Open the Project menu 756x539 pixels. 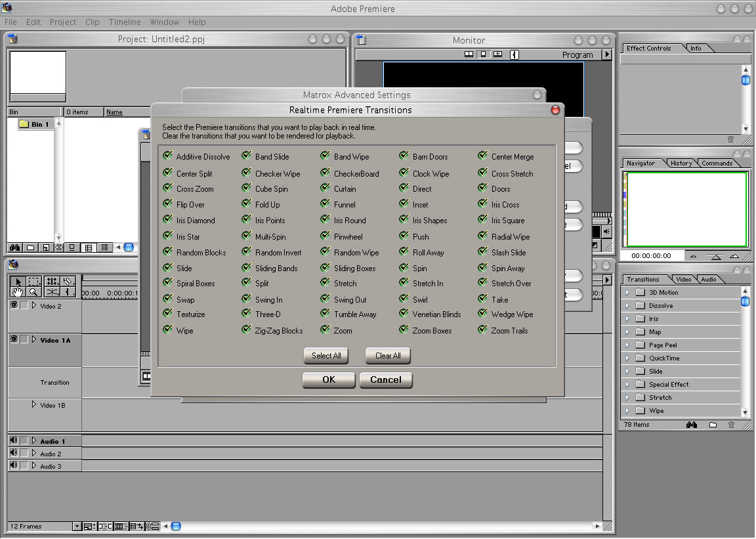[63, 22]
